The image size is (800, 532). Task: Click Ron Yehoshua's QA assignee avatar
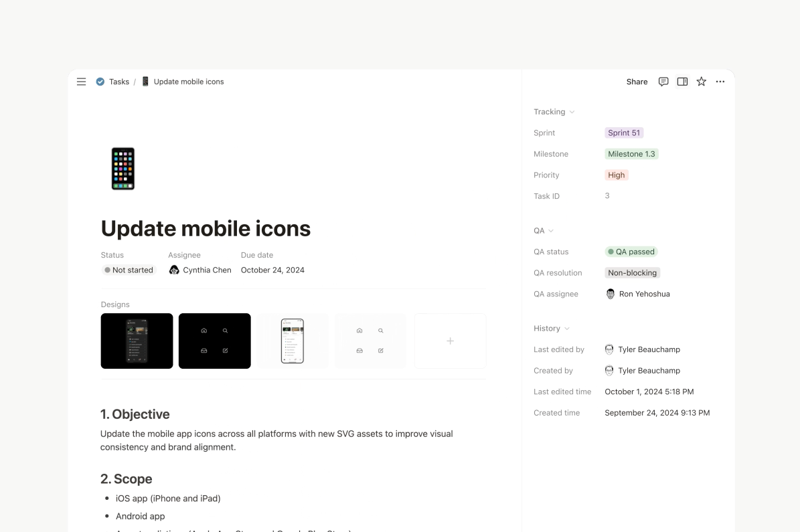[x=610, y=294]
